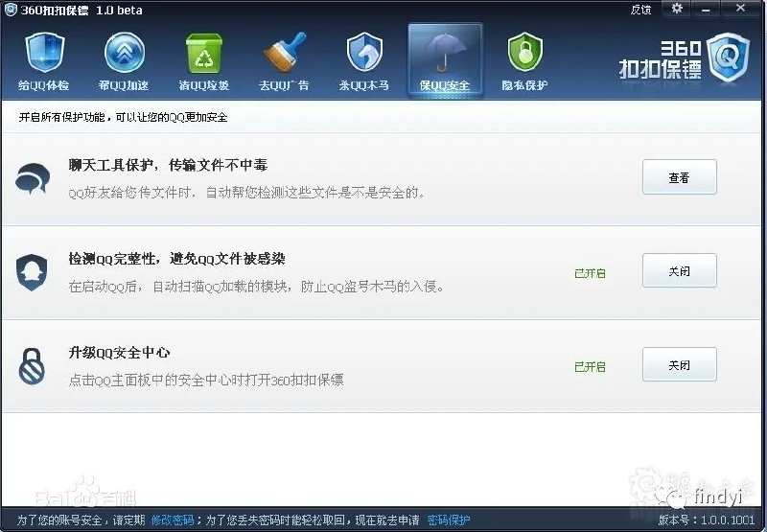The image size is (767, 532).
Task: Select the 帮QQ加速 speed-up icon
Action: click(x=125, y=53)
